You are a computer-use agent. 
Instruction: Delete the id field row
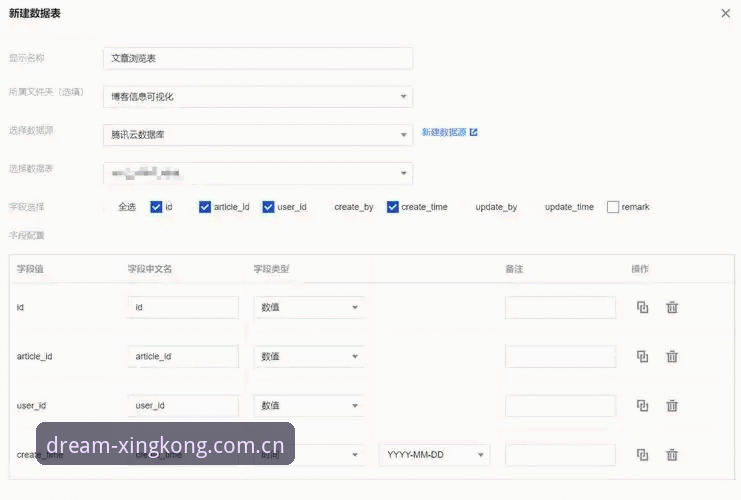[672, 307]
